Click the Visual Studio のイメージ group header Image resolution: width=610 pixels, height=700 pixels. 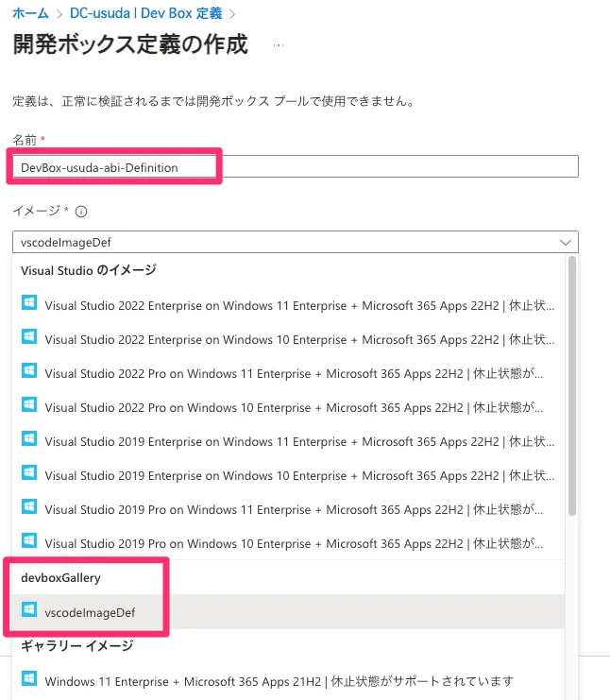pyautogui.click(x=89, y=270)
